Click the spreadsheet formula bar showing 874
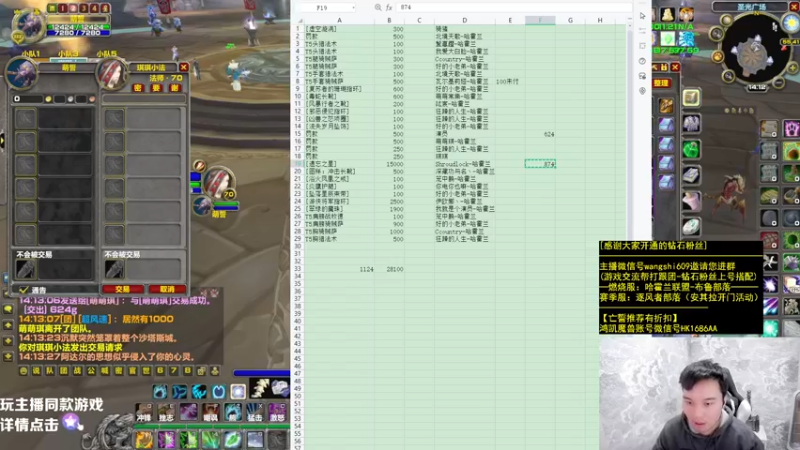The width and height of the screenshot is (800, 450). tap(513, 7)
